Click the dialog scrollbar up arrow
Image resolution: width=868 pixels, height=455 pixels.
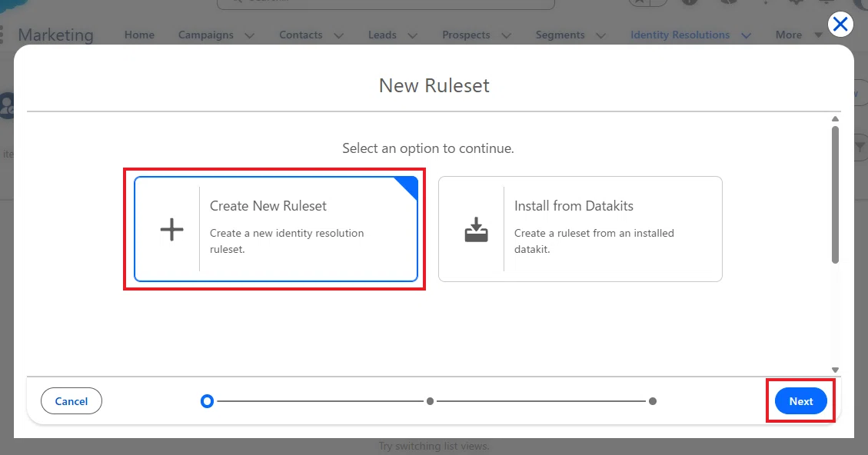836,119
